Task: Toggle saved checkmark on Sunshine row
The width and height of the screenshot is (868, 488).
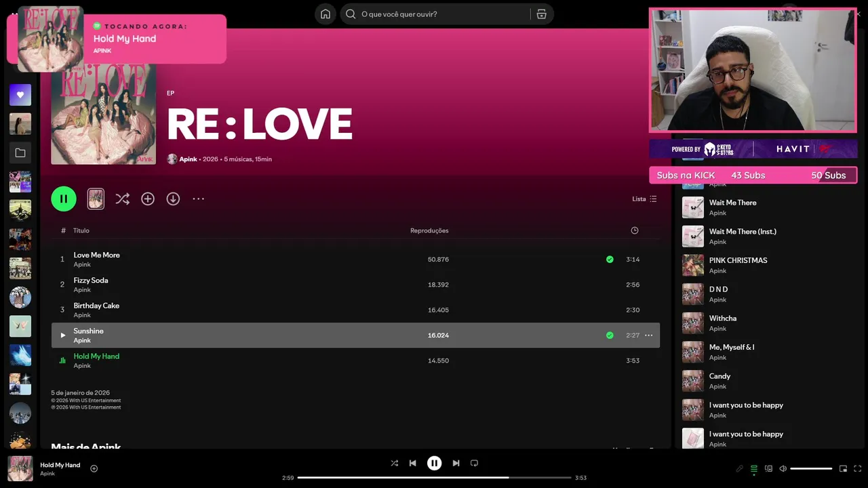Action: click(x=610, y=335)
